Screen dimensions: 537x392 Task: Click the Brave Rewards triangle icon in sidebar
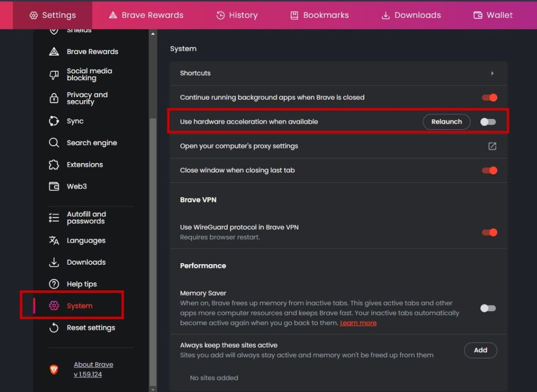tap(54, 52)
